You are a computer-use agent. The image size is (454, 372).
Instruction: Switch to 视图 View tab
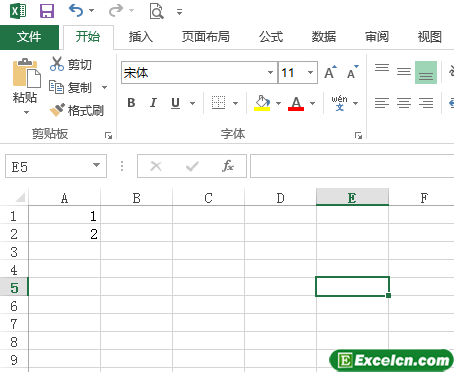click(x=430, y=37)
